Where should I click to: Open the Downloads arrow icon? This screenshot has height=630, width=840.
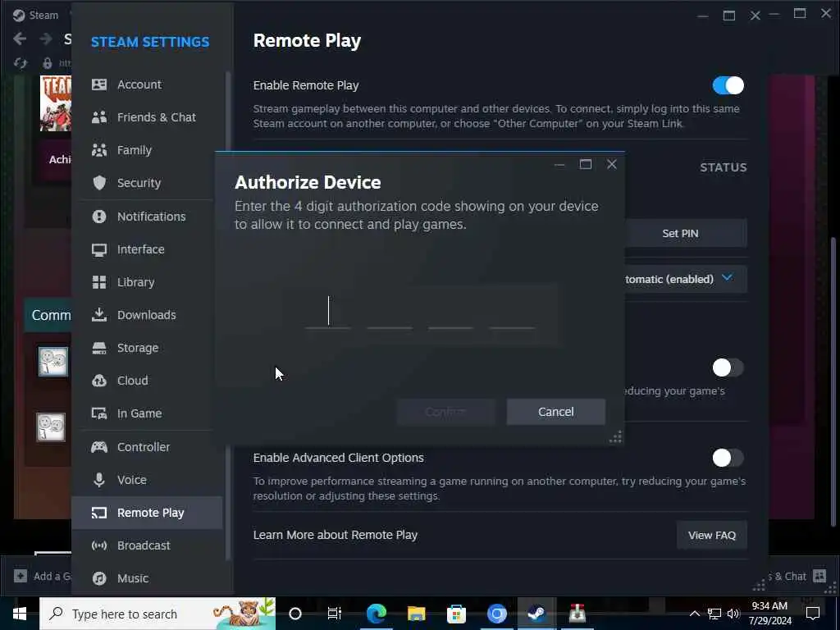(x=99, y=315)
